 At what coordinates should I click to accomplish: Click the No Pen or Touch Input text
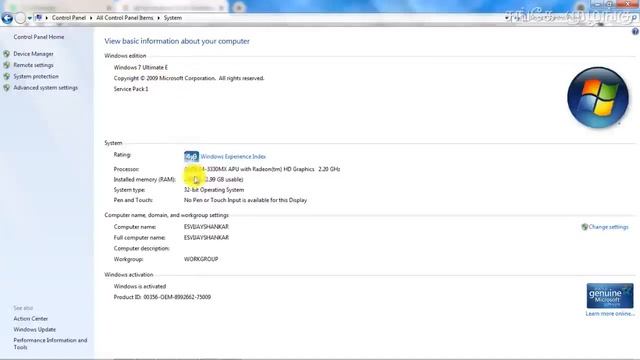click(x=245, y=200)
